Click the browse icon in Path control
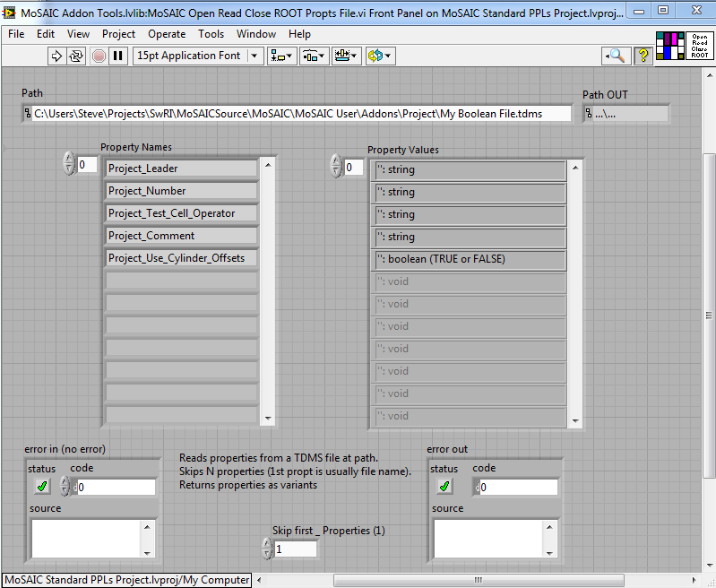 [x=28, y=114]
